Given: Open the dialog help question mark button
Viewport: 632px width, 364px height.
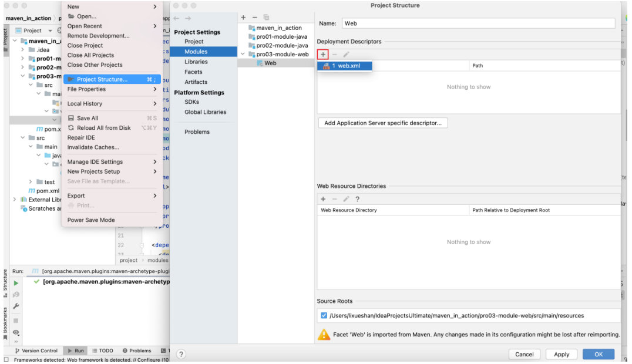Looking at the screenshot, I should [x=181, y=355].
